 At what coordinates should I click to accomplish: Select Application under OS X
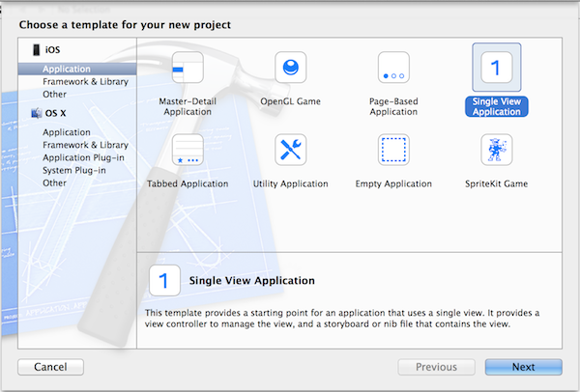pos(67,132)
